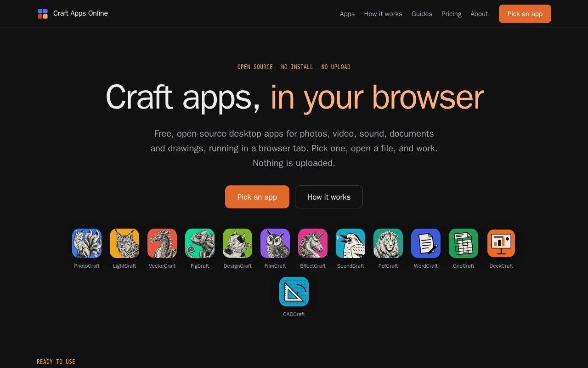View the Pricing page
The width and height of the screenshot is (588, 368).
click(x=452, y=14)
